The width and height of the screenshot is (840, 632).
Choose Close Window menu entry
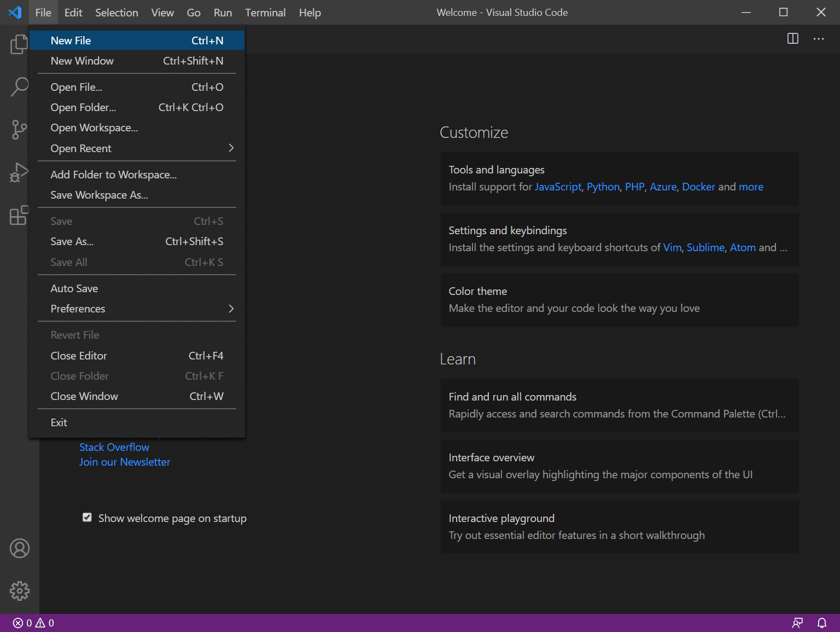pos(137,396)
